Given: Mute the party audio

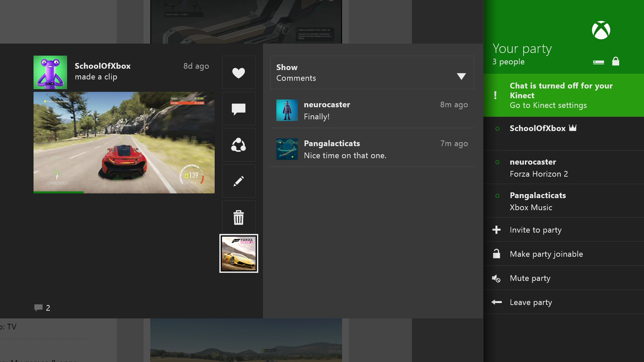Looking at the screenshot, I should tap(530, 278).
